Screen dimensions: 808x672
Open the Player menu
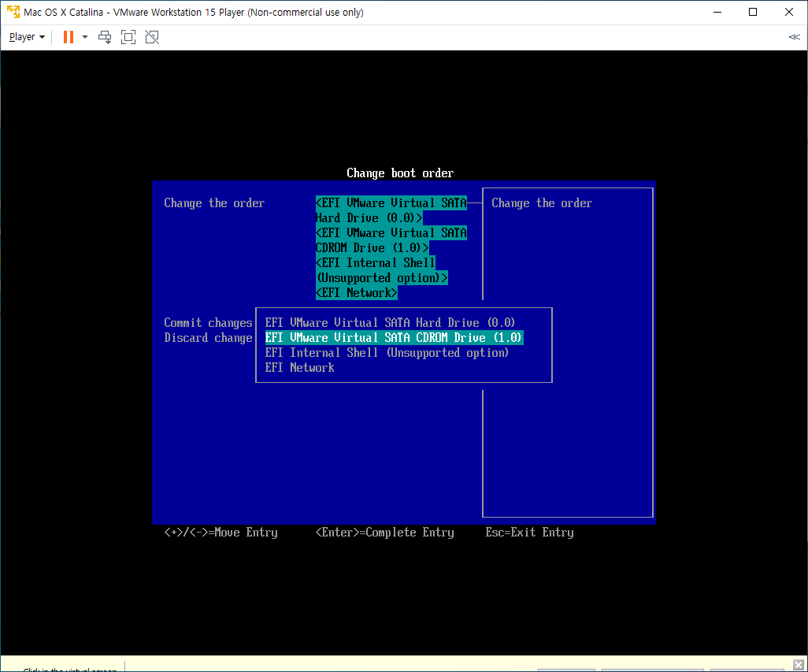click(x=27, y=37)
